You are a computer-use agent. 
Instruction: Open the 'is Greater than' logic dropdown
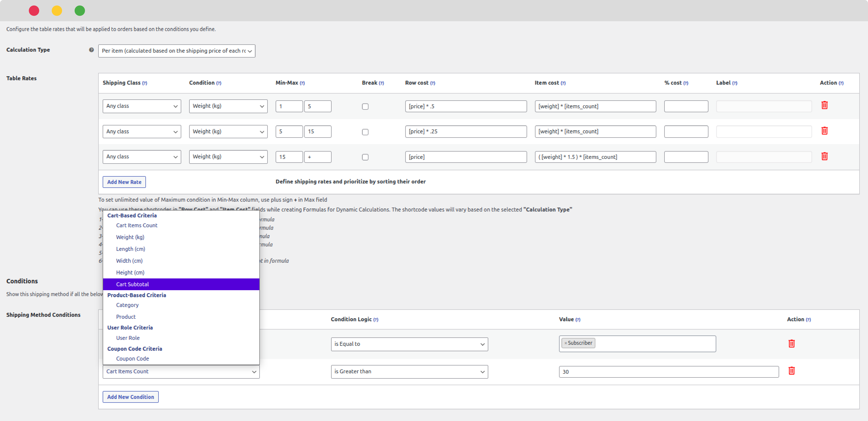pyautogui.click(x=409, y=371)
